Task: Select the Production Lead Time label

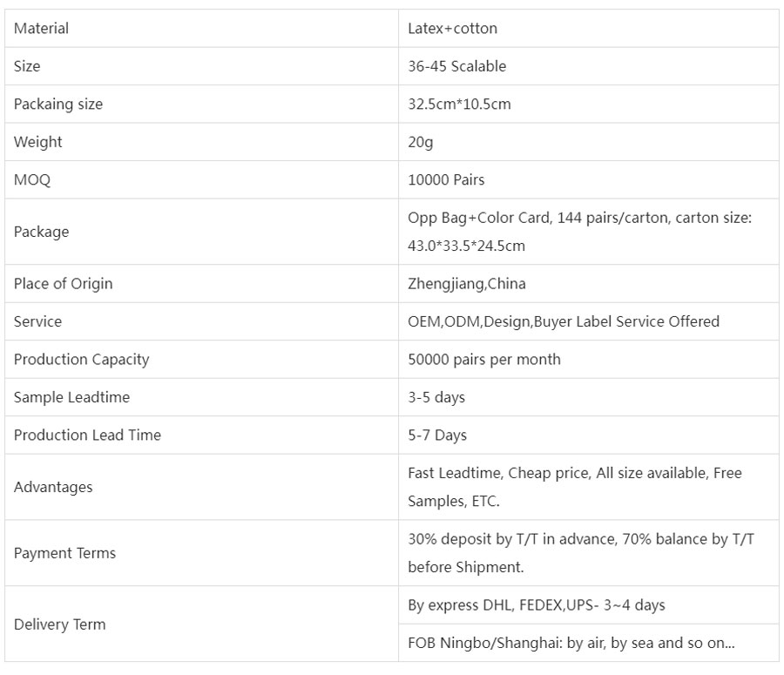Action: click(x=87, y=435)
